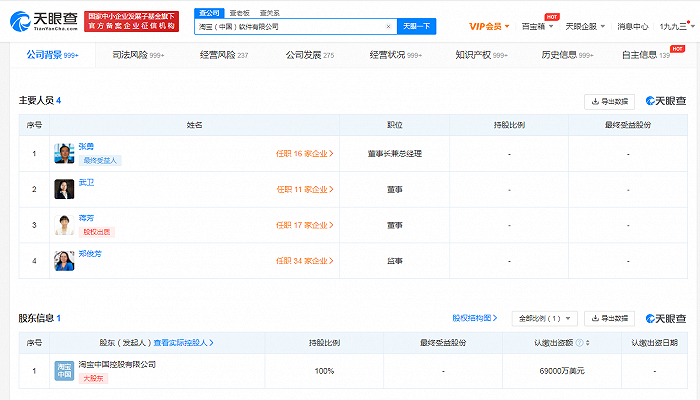Viewport: 700px width, 400px height.
Task: Export shareholder info with 导出数据 button
Action: [609, 319]
